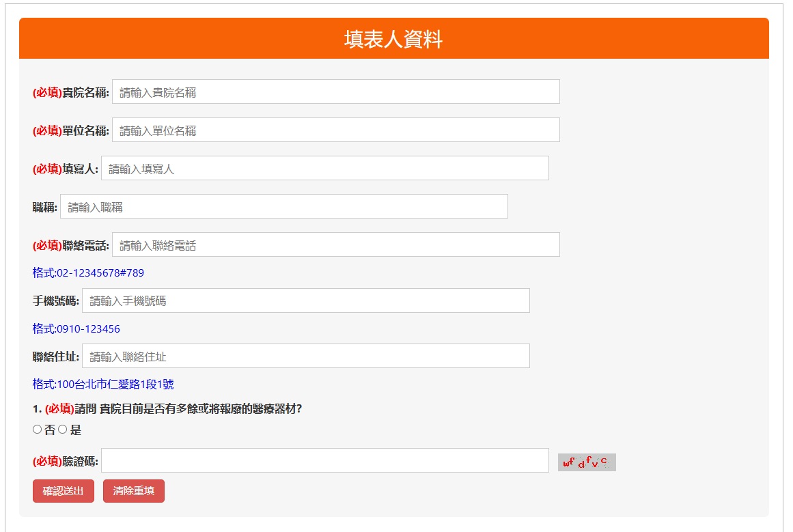Focus the 聯絡電話 input box
The height and width of the screenshot is (532, 793).
pyautogui.click(x=335, y=245)
